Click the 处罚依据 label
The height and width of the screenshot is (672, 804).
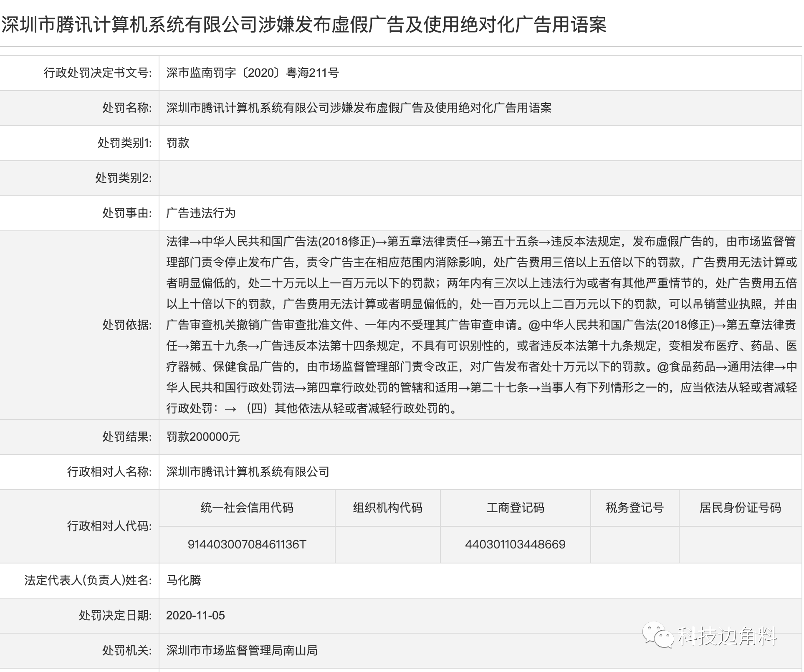127,325
